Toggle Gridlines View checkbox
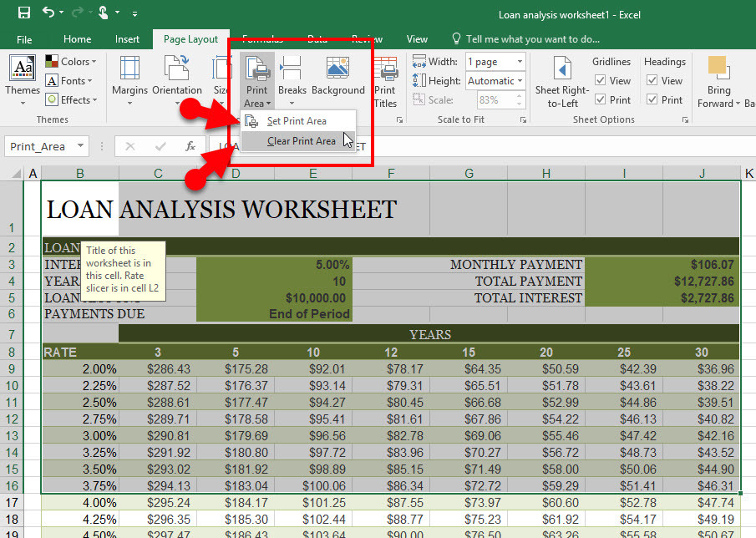This screenshot has width=756, height=538. click(x=601, y=80)
